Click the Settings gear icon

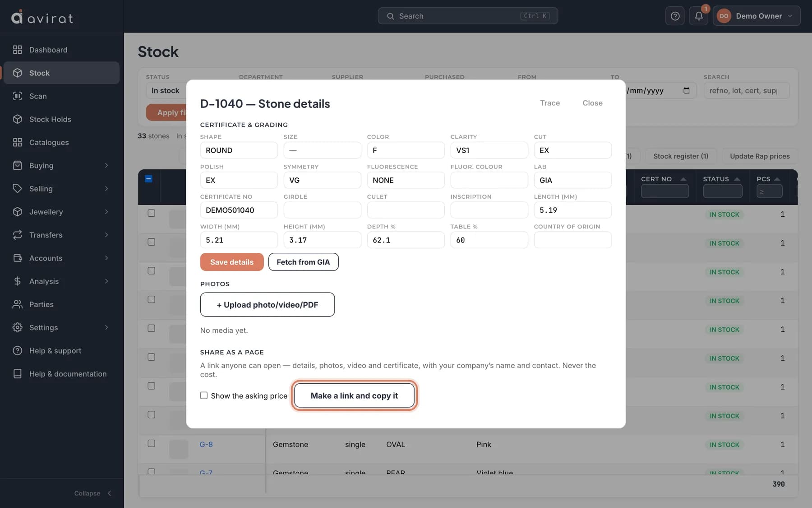[17, 327]
